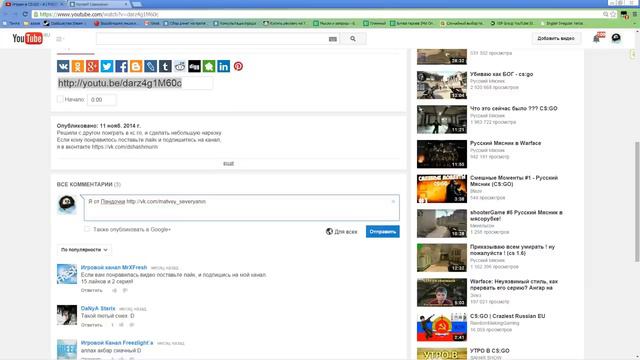Screen dimensions: 640x360
Task: Share video via Odnoklassniki icon
Action: tap(78, 66)
